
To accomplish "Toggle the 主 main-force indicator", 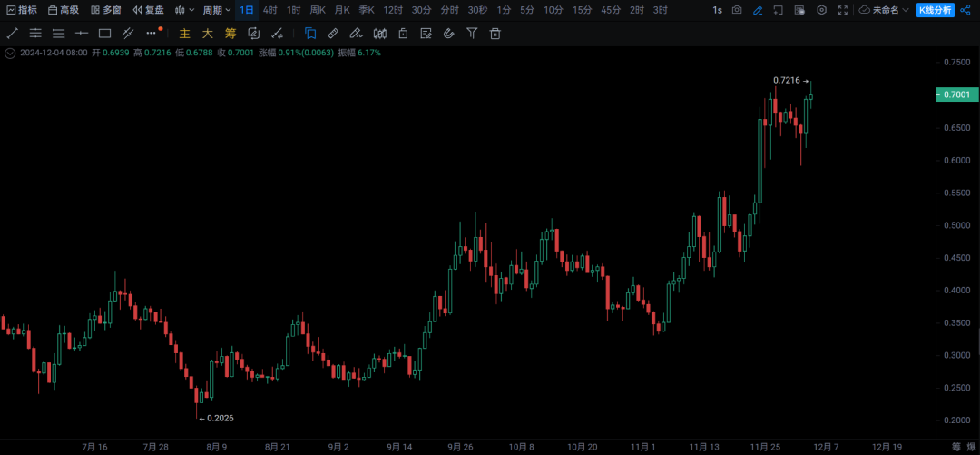I will [x=184, y=34].
